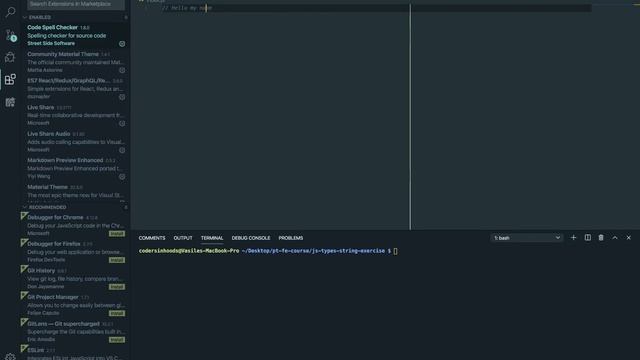Click the ENABLED extensions count badge
Viewport: 640px width, 360px height.
pos(126,18)
